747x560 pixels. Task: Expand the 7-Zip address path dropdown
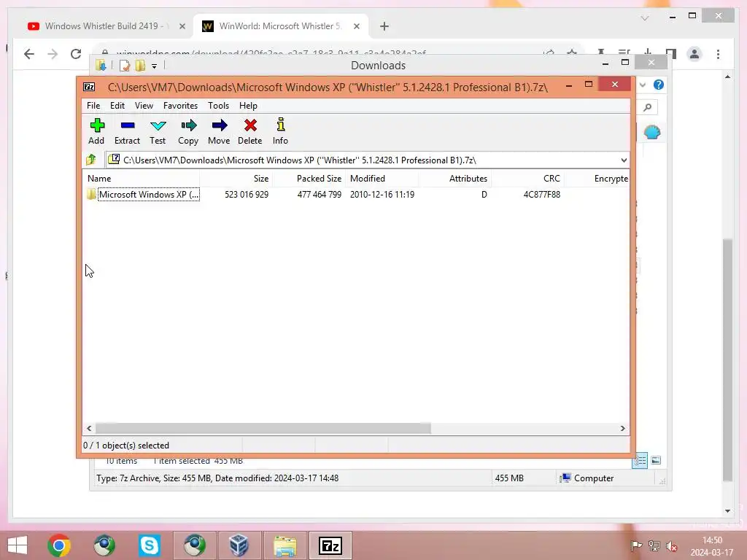pos(624,160)
